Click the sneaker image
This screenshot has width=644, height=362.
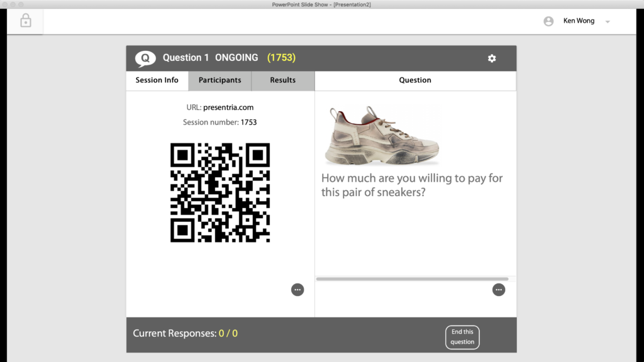pos(382,136)
